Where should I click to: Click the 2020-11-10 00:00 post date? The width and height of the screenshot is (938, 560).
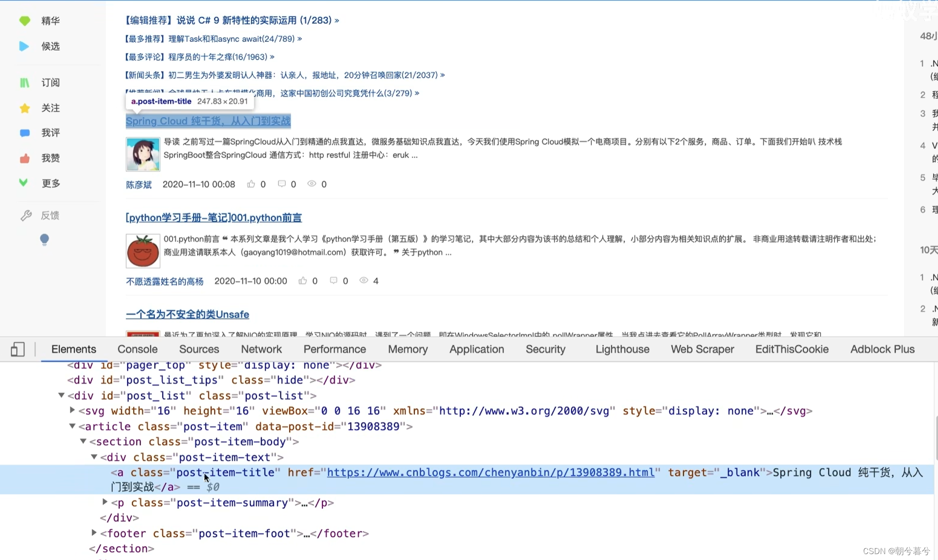tap(250, 281)
